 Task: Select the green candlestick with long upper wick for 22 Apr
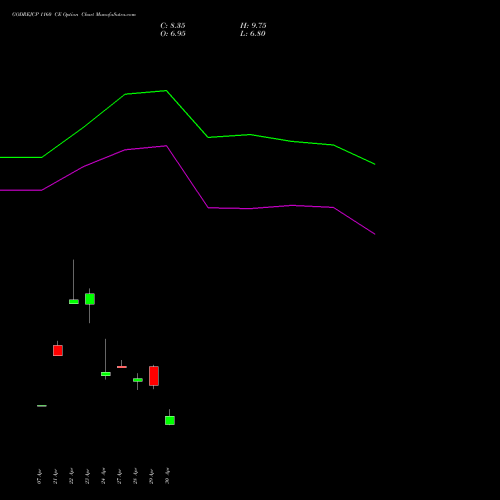click(x=74, y=302)
